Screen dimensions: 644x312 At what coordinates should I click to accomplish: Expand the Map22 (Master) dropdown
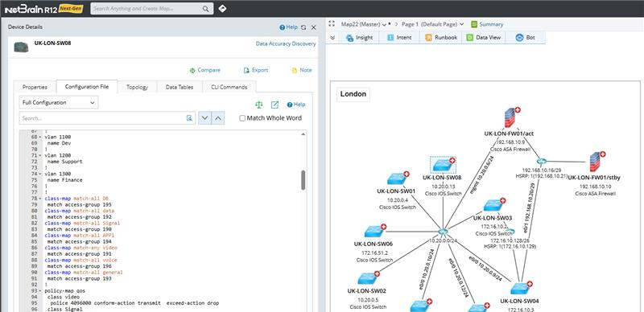click(x=384, y=25)
